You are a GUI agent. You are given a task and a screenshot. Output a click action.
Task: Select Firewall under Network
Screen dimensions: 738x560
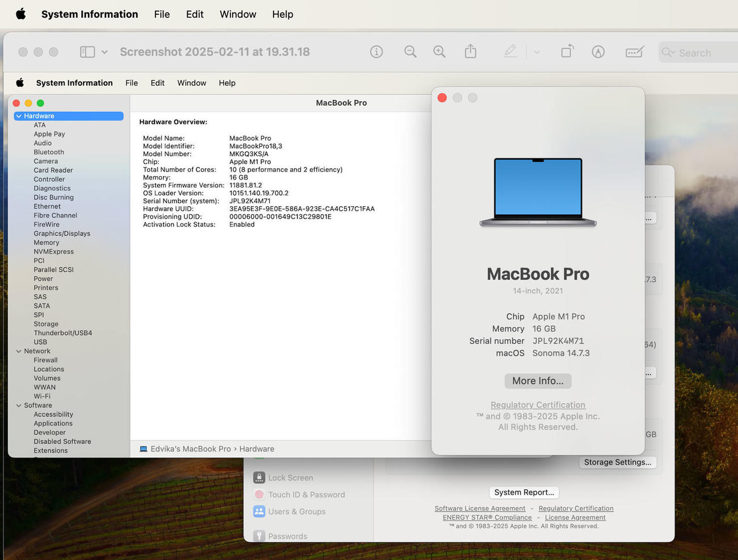pyautogui.click(x=45, y=360)
